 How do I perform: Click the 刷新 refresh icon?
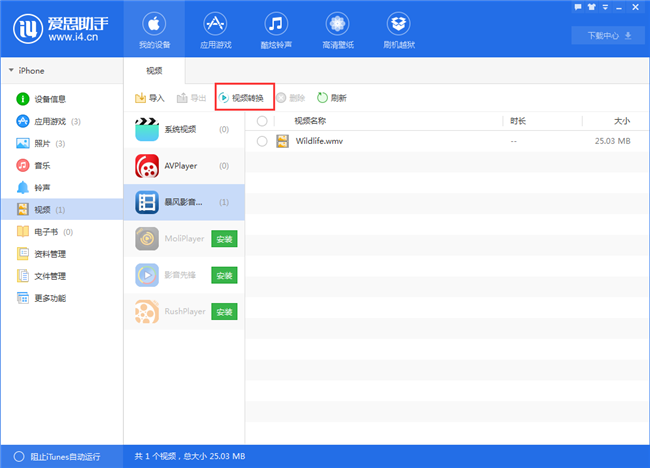[x=322, y=98]
